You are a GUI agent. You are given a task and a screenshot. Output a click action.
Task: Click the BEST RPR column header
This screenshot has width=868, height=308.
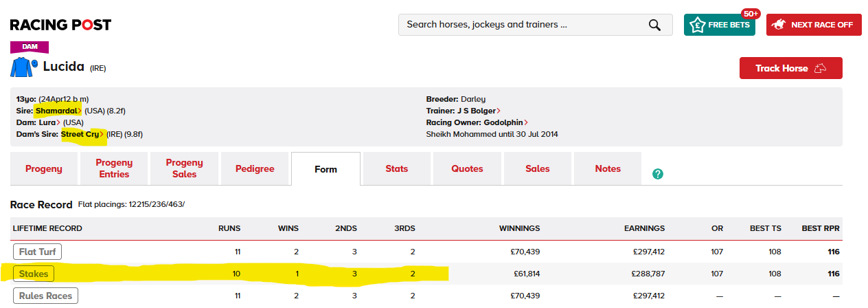click(x=821, y=228)
